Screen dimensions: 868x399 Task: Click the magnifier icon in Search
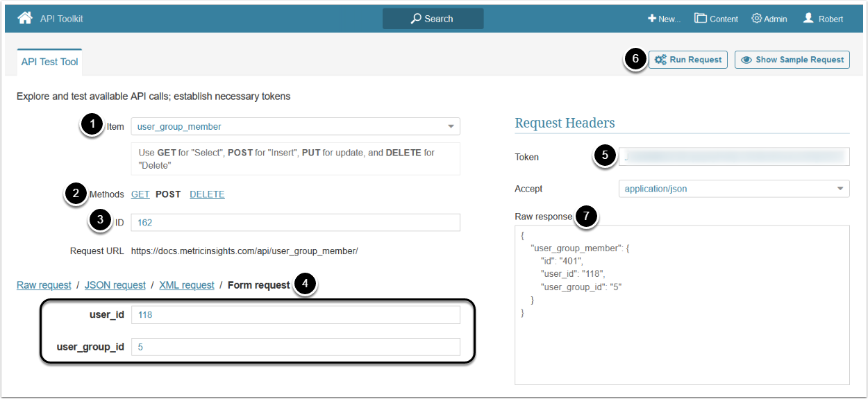point(416,19)
